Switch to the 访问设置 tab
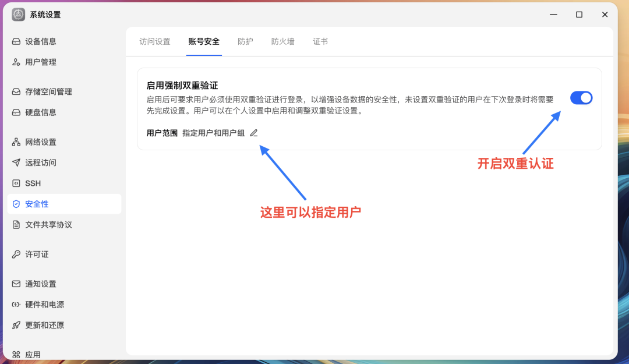 pyautogui.click(x=155, y=42)
